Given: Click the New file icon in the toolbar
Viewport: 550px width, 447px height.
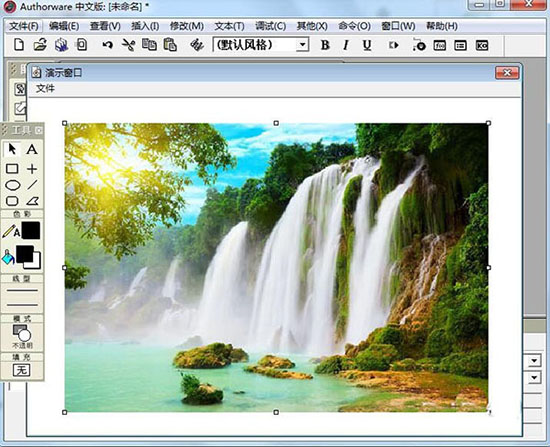Looking at the screenshot, I should click(x=19, y=45).
